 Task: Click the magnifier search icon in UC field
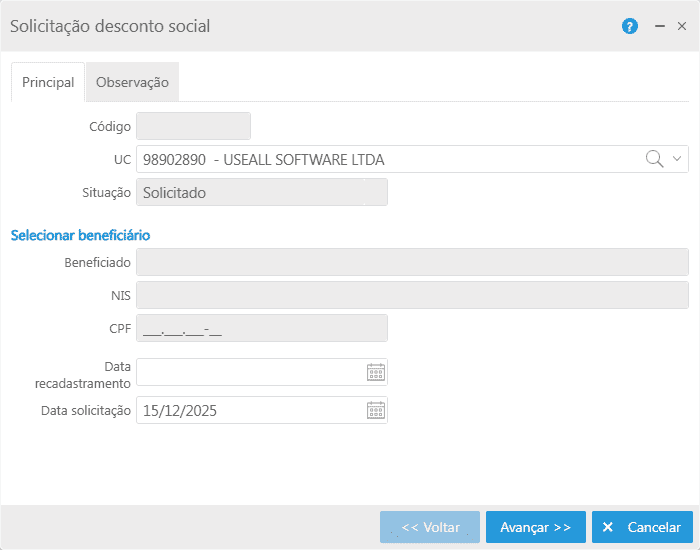pyautogui.click(x=654, y=159)
